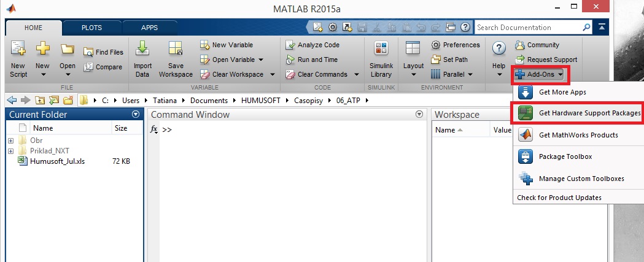Click quick access New Script icon
Viewport: 644px width, 262px height.
[x=317, y=27]
